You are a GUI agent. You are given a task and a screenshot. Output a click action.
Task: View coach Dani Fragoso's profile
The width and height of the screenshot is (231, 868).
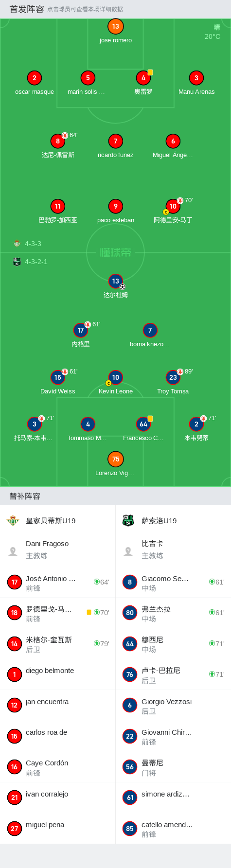pyautogui.click(x=58, y=549)
